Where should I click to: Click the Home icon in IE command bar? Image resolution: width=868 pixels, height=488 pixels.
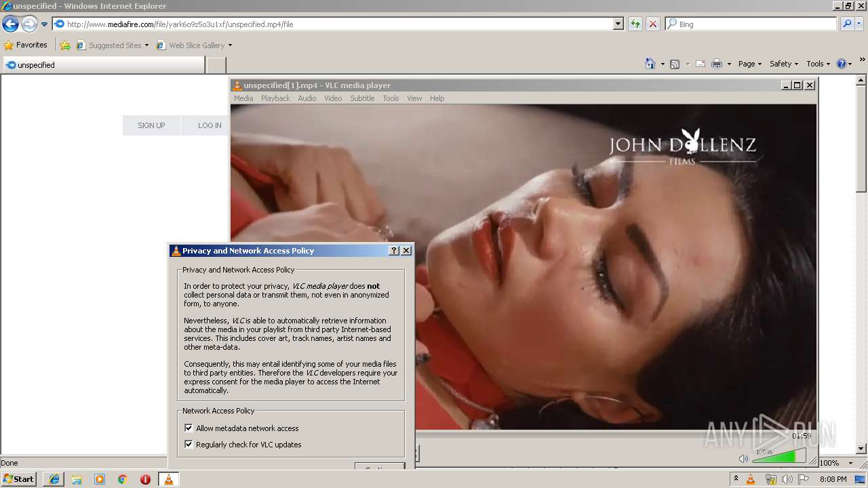point(650,64)
